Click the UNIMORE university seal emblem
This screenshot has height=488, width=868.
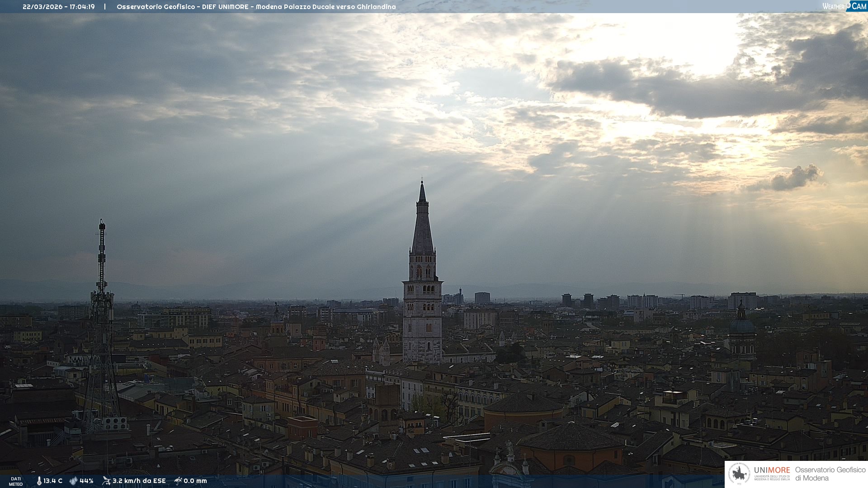pyautogui.click(x=739, y=474)
